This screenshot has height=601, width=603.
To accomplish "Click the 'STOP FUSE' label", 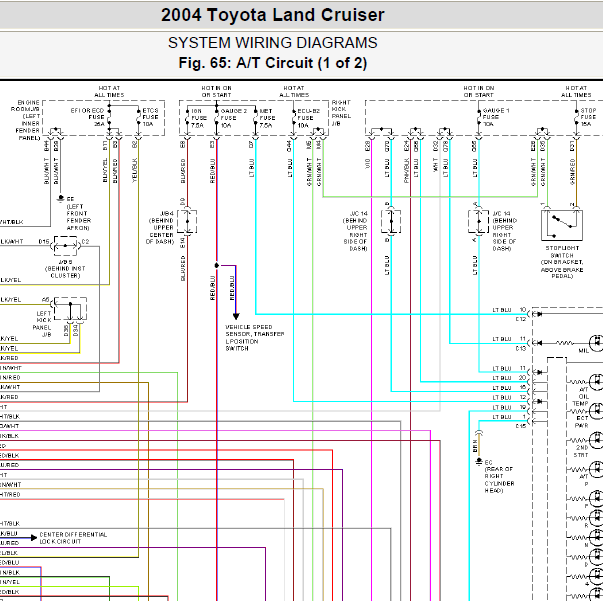I will [588, 114].
